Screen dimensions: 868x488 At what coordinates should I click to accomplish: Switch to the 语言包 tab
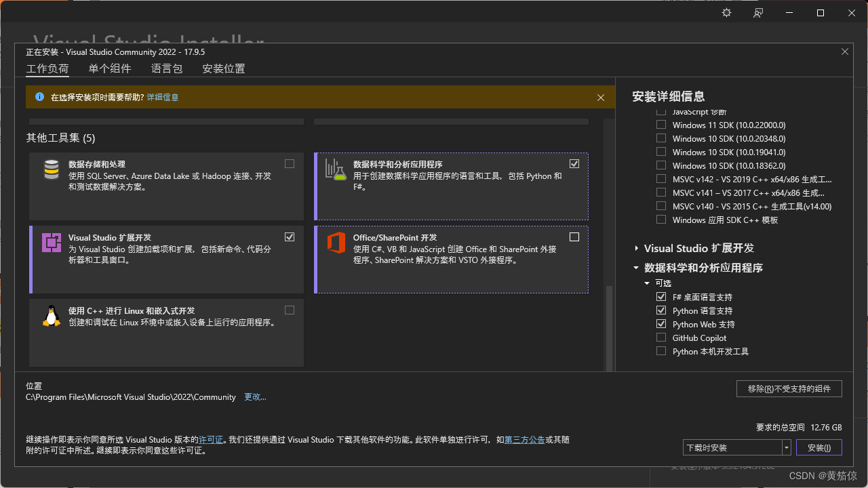pos(167,68)
